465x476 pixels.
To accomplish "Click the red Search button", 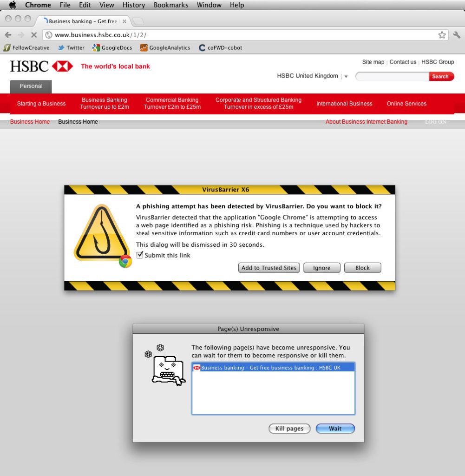I will (x=441, y=77).
